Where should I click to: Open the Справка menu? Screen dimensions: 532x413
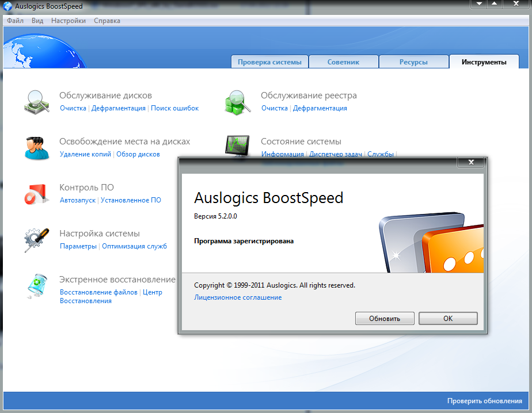pyautogui.click(x=107, y=21)
